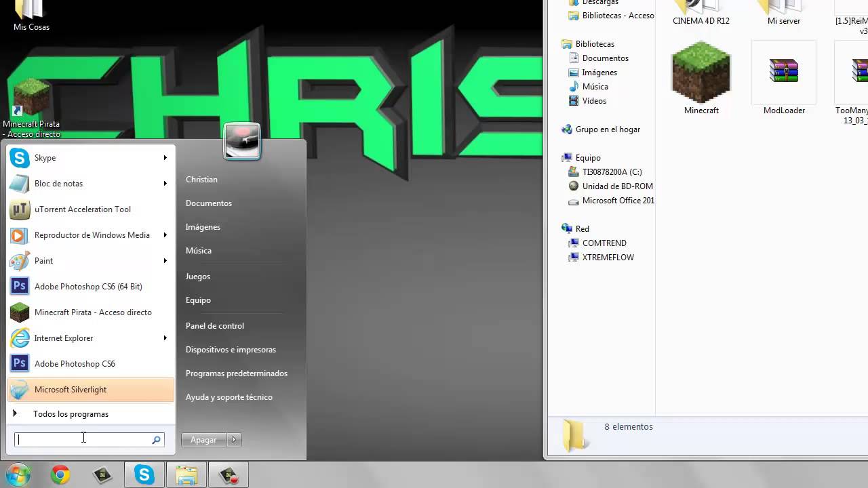Open the Skype taskbar button

(144, 476)
